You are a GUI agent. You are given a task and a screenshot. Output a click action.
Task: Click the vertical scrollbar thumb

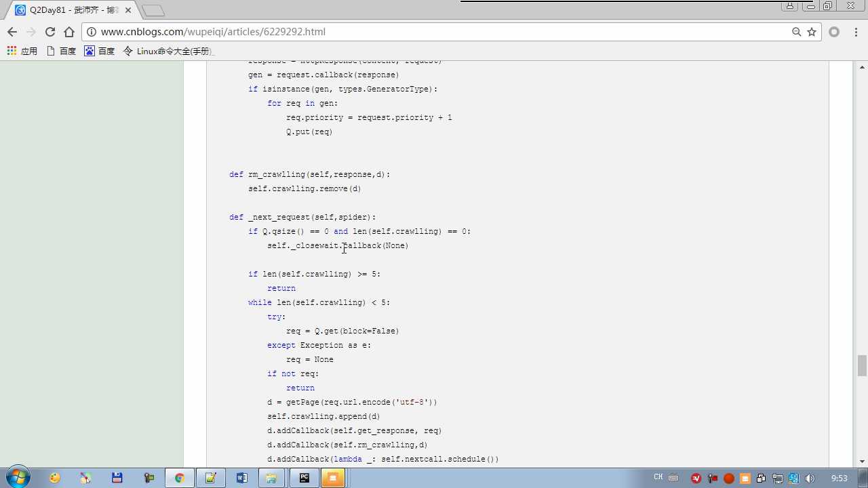coord(862,365)
